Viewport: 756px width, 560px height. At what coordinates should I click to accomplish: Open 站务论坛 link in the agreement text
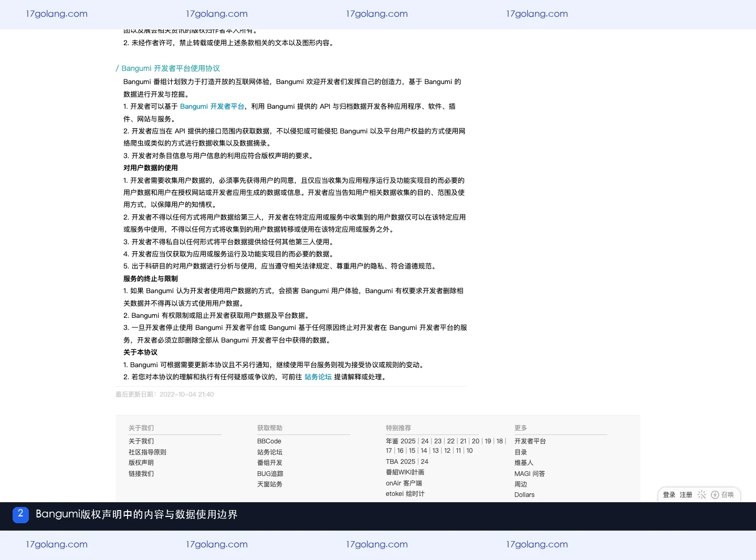318,377
